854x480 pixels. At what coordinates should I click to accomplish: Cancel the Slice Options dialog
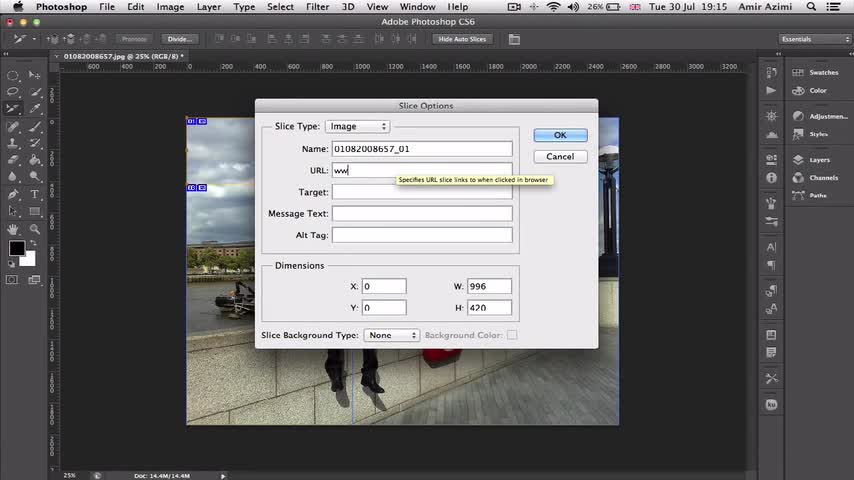[560, 156]
